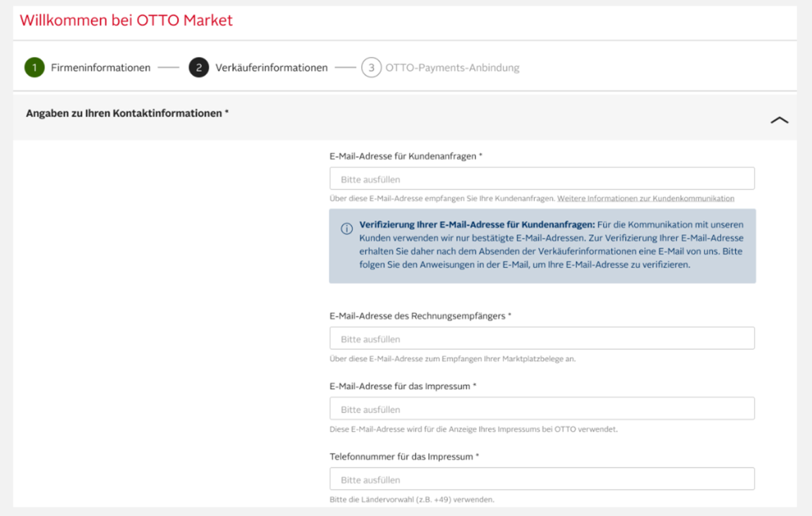Switch to the Firmeninformationen step
Viewport: 812px width, 516px height.
(100, 67)
